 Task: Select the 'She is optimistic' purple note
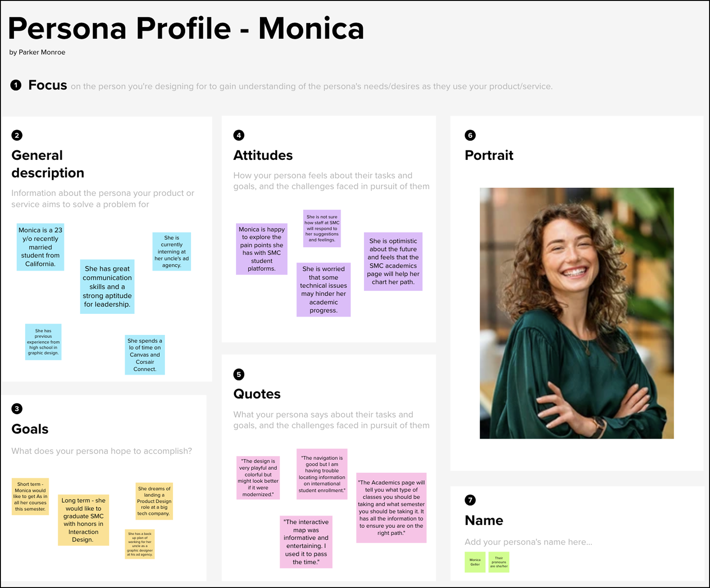pyautogui.click(x=393, y=261)
